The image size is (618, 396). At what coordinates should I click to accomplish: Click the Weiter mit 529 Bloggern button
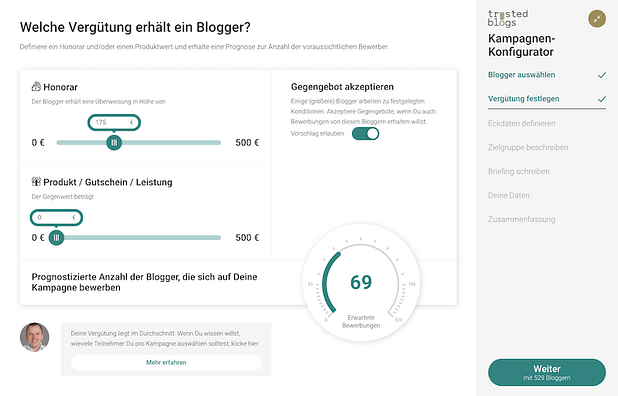(x=547, y=372)
